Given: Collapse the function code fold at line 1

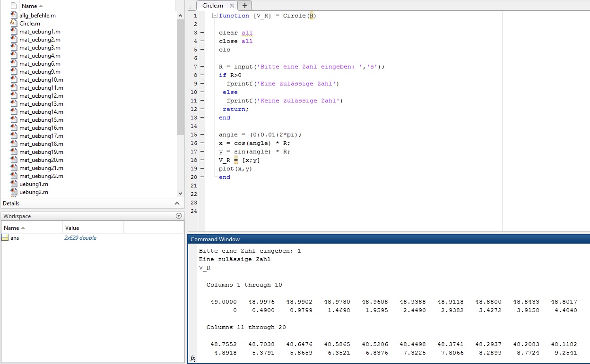Looking at the screenshot, I should (215, 16).
